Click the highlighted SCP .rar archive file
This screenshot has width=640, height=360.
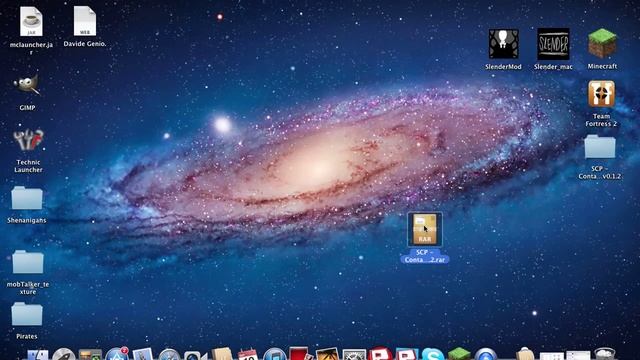(x=424, y=229)
